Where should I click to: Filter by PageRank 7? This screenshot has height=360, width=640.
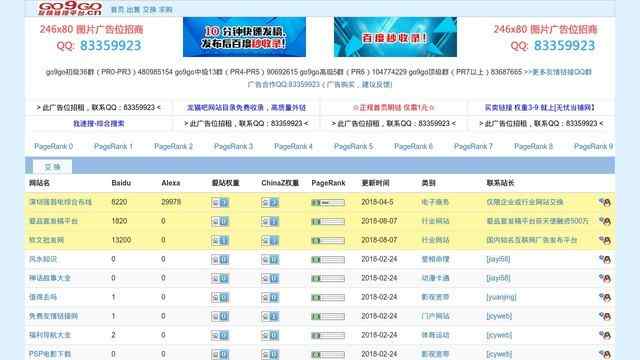pyautogui.click(x=473, y=146)
